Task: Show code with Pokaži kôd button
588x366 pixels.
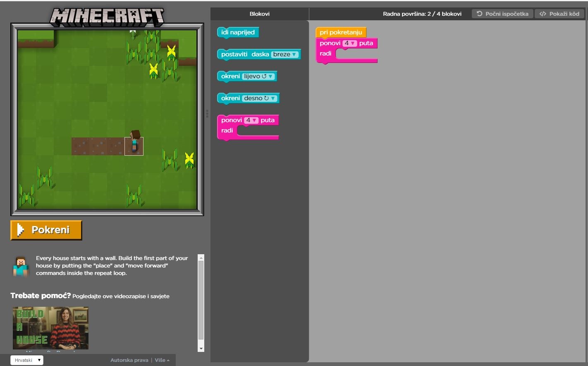Action: (559, 14)
